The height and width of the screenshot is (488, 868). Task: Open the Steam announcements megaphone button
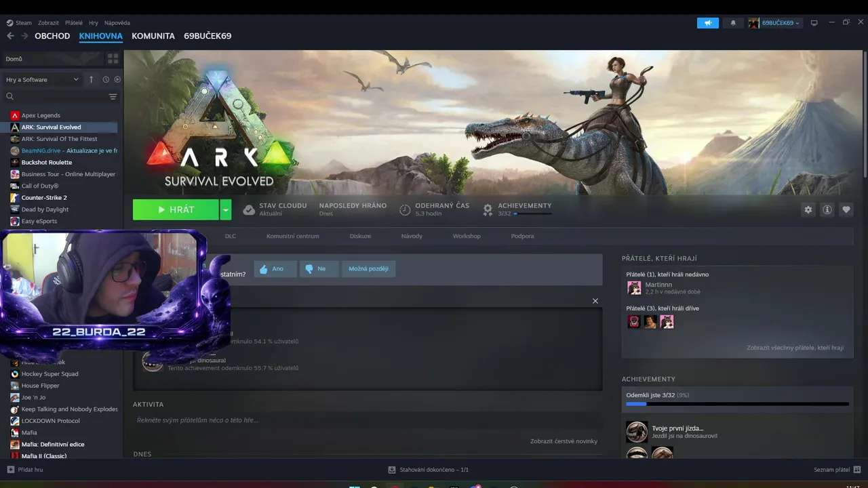707,23
